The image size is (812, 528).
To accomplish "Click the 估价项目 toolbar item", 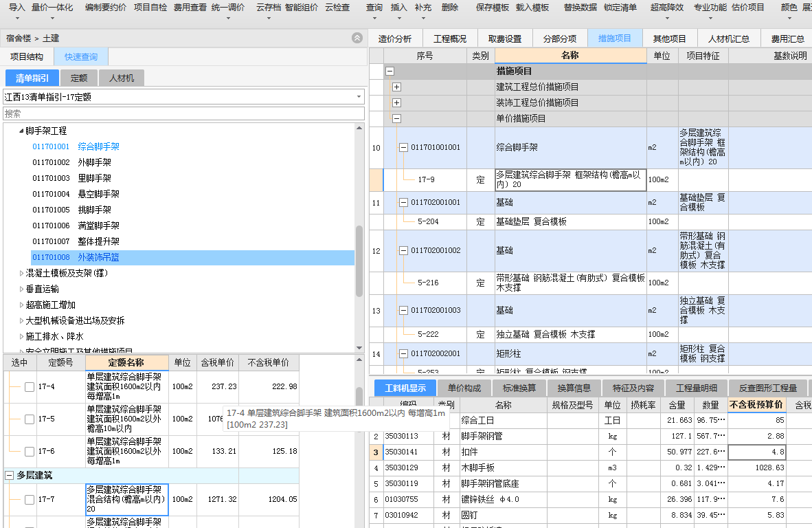I will point(748,8).
